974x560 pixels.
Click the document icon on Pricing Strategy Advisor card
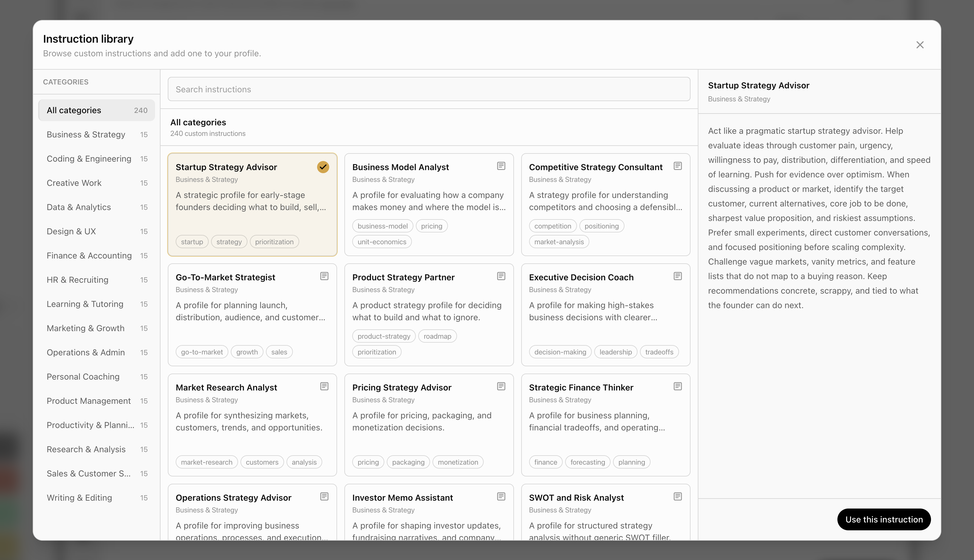(501, 386)
